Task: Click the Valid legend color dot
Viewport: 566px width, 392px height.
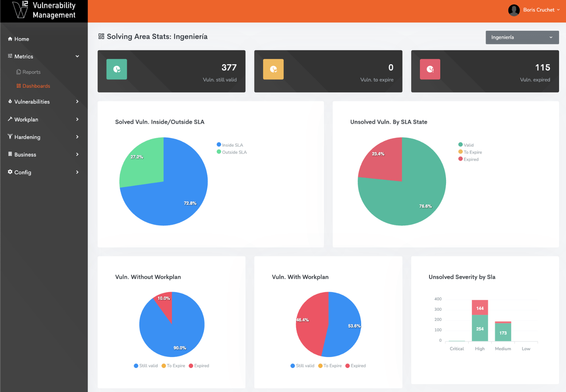Action: 460,145
